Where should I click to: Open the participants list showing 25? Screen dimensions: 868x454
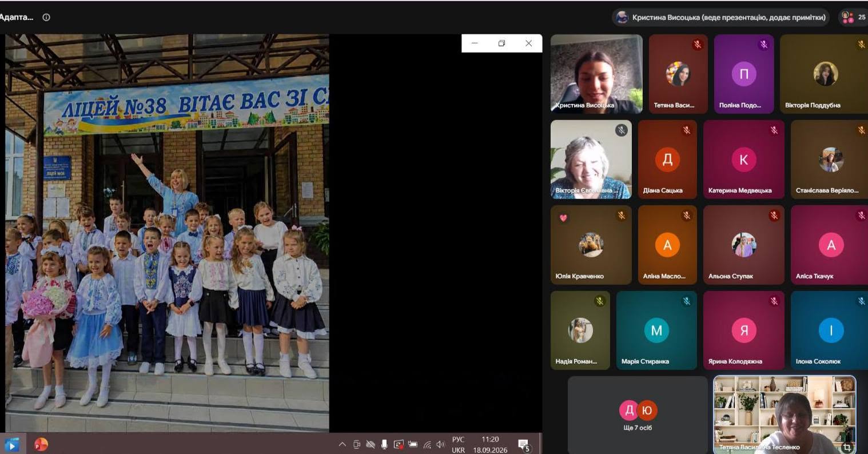(x=853, y=17)
